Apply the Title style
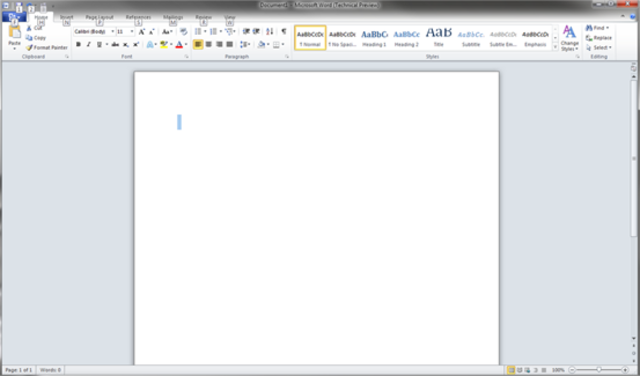 [x=438, y=38]
